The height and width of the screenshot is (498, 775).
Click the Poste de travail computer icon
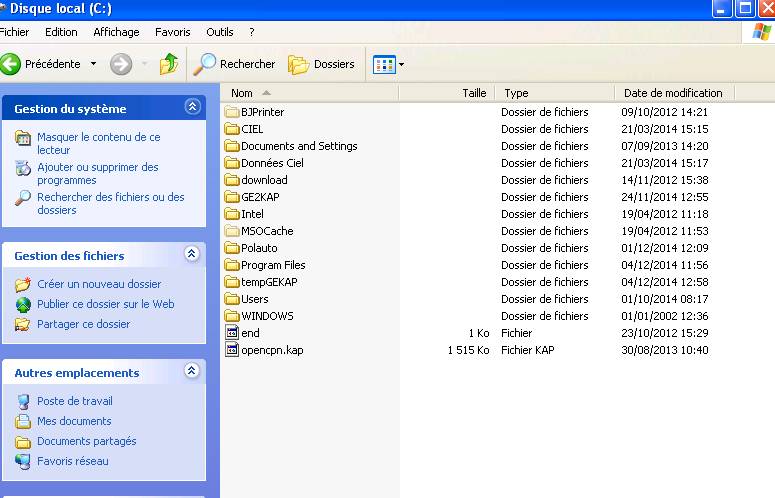(23, 401)
